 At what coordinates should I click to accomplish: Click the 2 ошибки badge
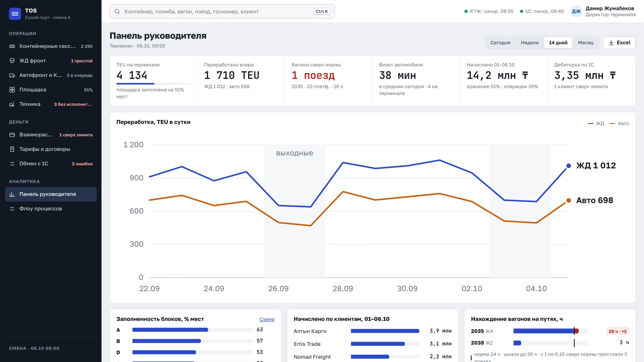pos(82,164)
